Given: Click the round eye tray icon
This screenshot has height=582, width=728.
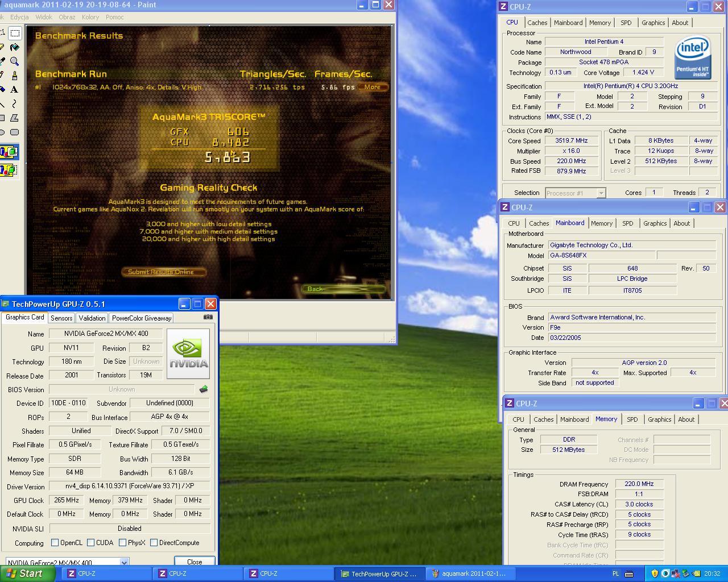Looking at the screenshot, I should coord(665,573).
